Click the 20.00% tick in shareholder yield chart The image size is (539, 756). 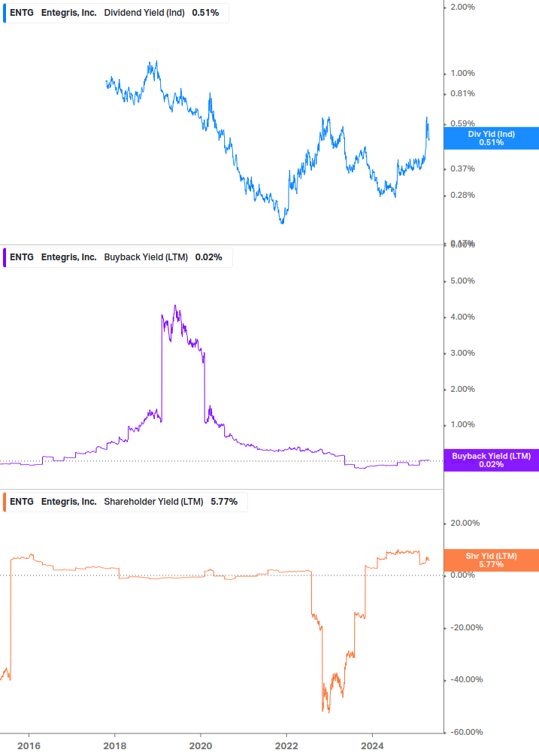[x=465, y=523]
